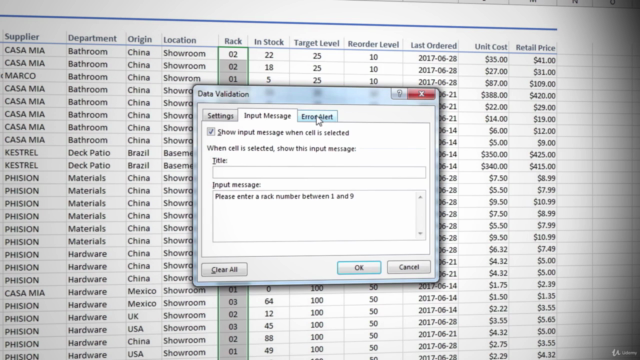
Task: Select the $87.00 unit cost cell
Action: (x=496, y=83)
